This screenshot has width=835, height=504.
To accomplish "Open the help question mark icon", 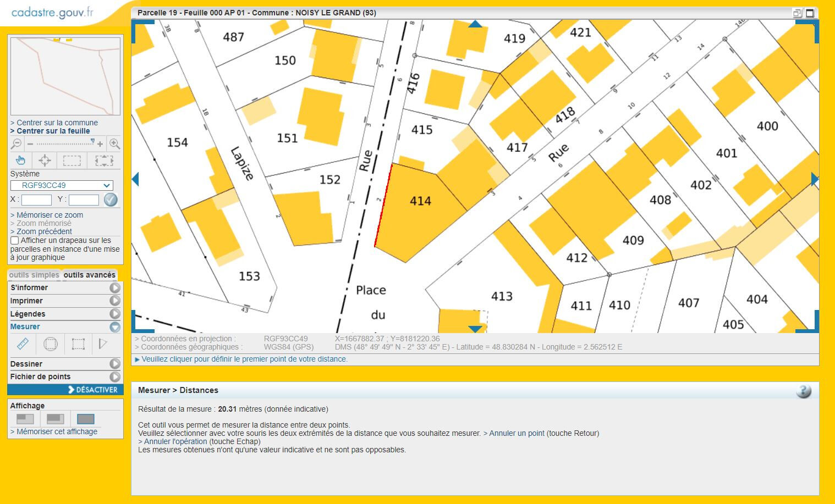I will click(x=803, y=391).
